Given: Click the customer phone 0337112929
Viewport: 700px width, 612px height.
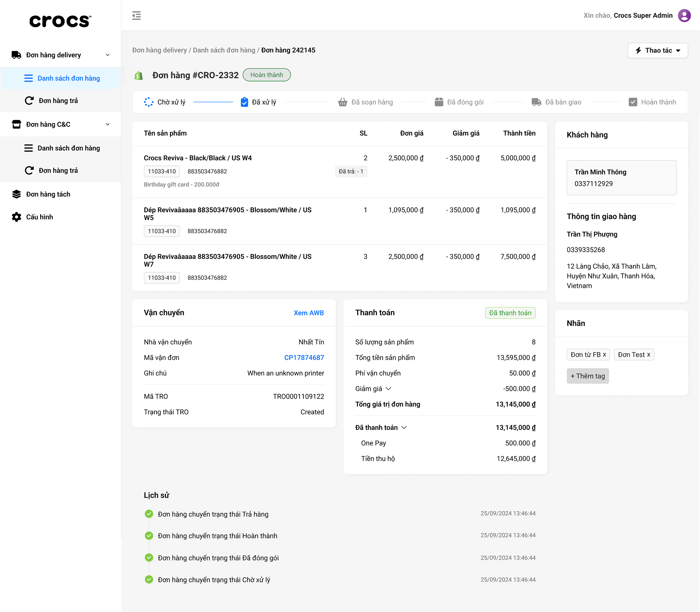Looking at the screenshot, I should pos(593,184).
